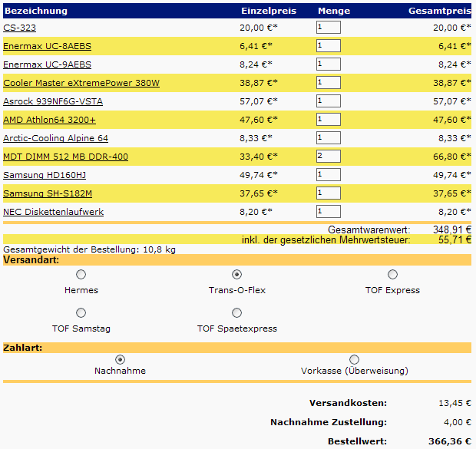This screenshot has width=476, height=449.
Task: Click the 57,07 €* Einzelpreis cell
Action: click(x=259, y=101)
